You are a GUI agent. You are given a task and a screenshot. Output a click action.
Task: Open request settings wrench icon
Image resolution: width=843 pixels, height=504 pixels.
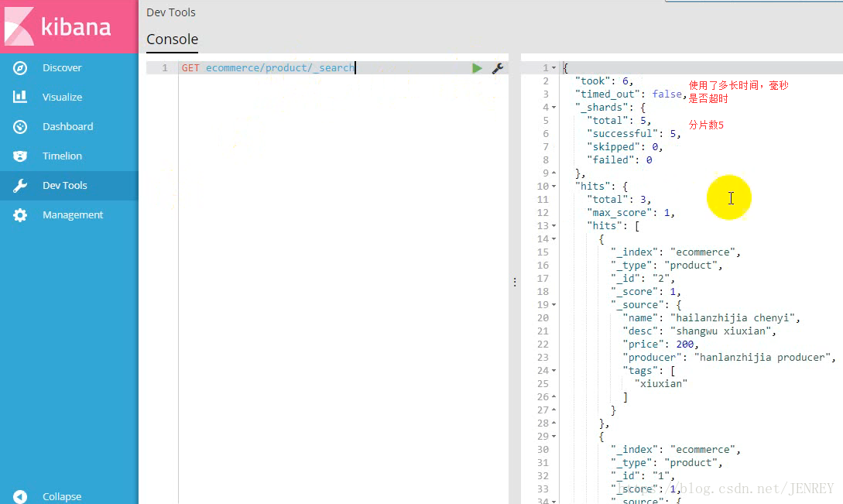(x=498, y=68)
